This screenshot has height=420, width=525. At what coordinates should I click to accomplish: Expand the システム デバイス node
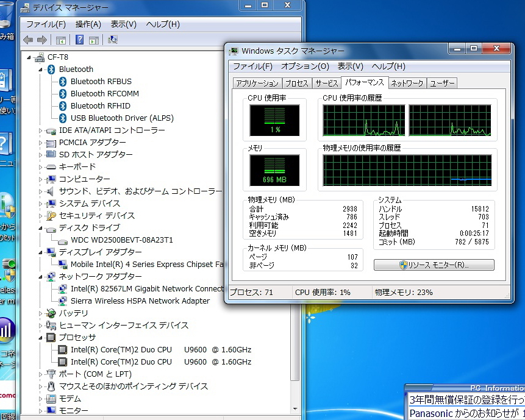coord(40,204)
